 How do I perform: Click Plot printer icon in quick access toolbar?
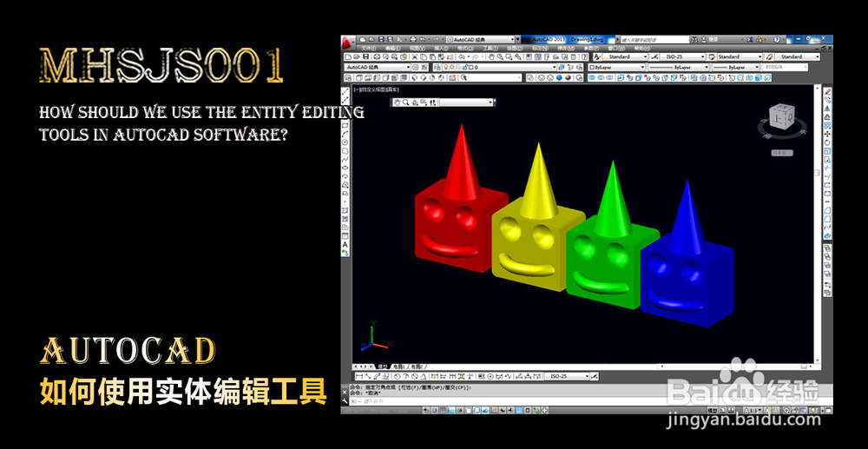point(413,39)
